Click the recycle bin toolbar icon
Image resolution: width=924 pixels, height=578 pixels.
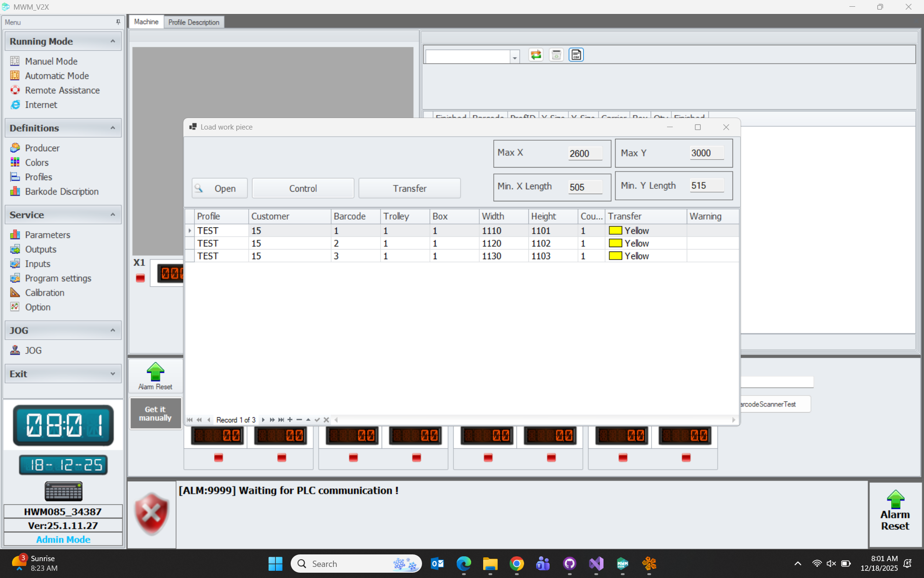pyautogui.click(x=556, y=55)
